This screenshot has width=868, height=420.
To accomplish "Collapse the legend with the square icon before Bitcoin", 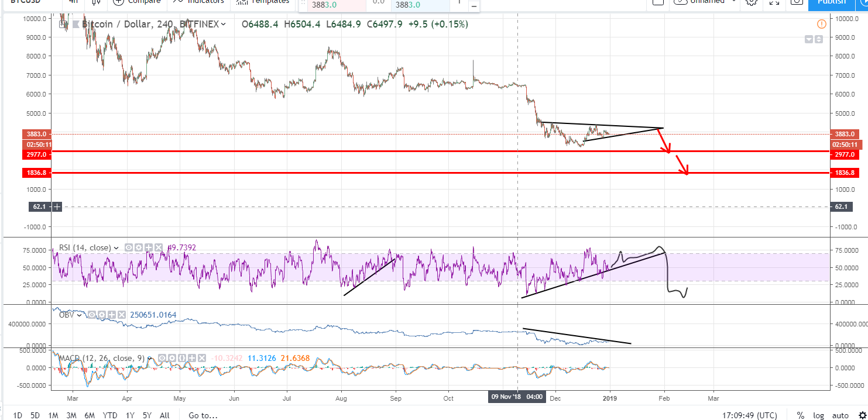I will [63, 24].
